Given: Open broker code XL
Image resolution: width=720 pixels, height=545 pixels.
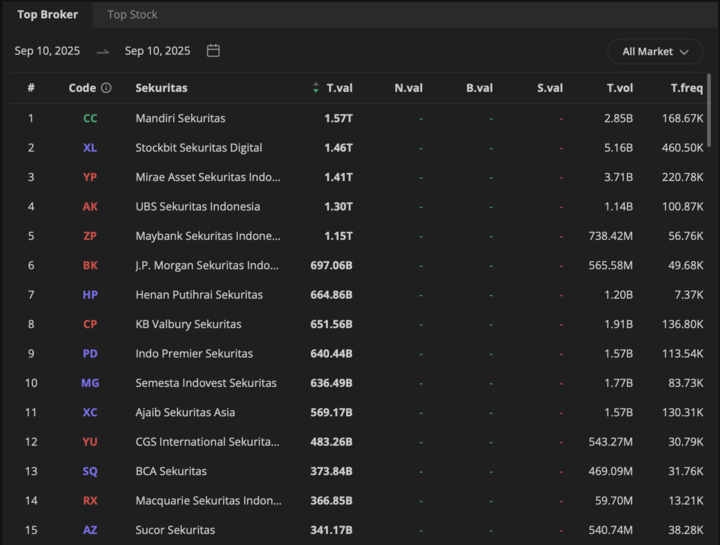Looking at the screenshot, I should 90,148.
